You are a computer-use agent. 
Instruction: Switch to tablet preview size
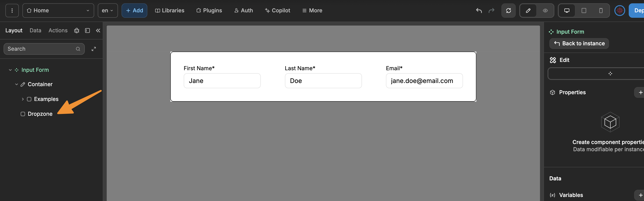[x=584, y=11]
